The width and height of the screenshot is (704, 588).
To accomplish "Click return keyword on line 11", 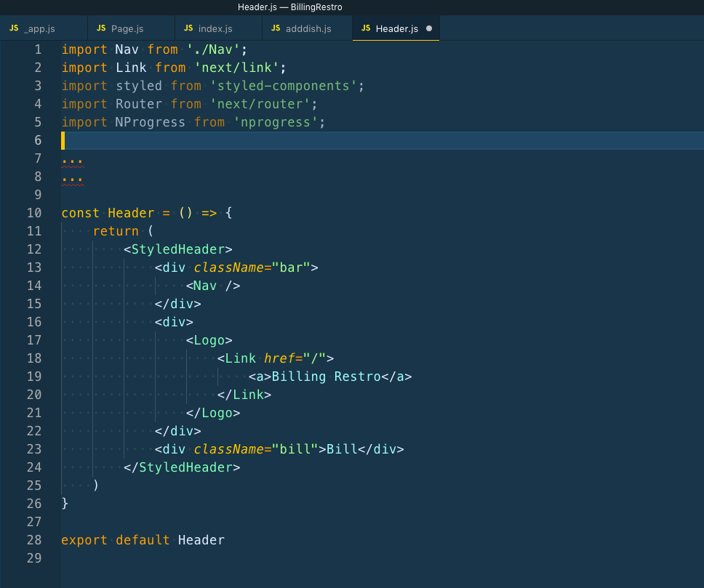I will [116, 231].
